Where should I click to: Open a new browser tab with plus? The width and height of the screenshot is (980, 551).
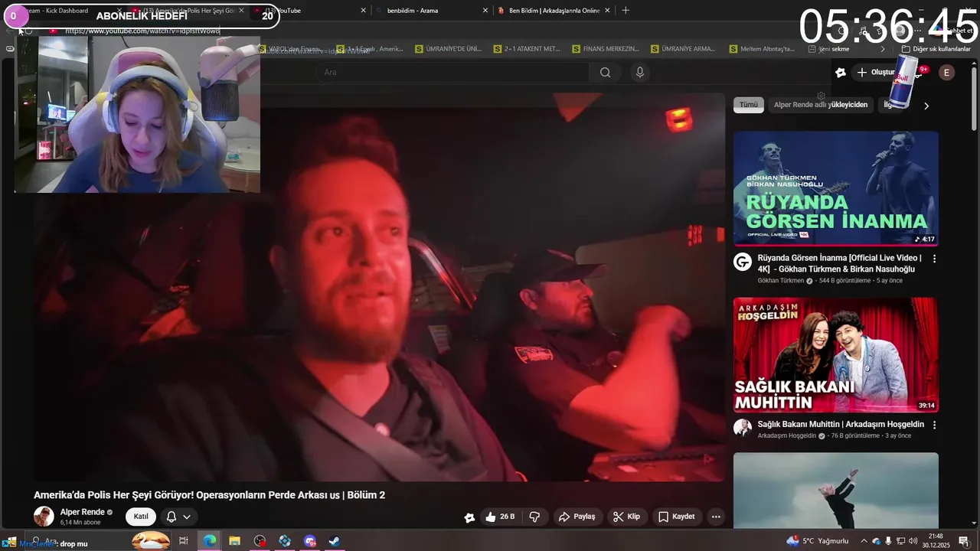626,11
